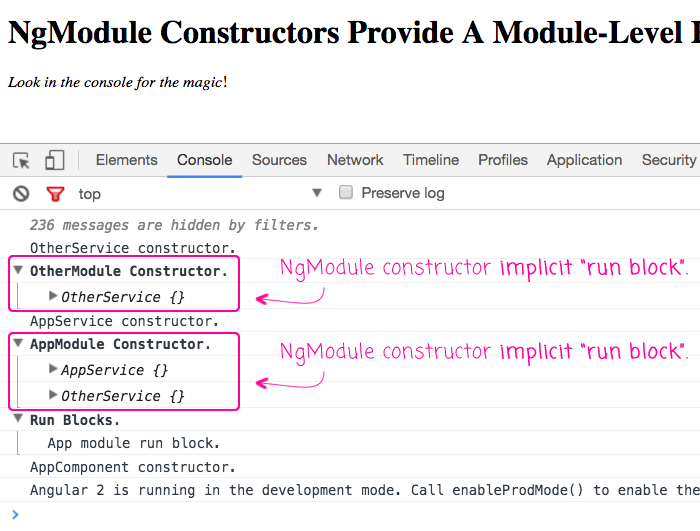This screenshot has width=700, height=531.
Task: Click the red filter funnel icon
Action: point(55,194)
